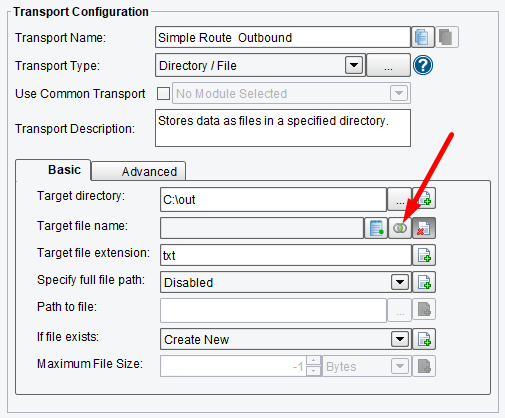The image size is (505, 418).
Task: Click the green circular icon by Target file name
Action: pyautogui.click(x=400, y=228)
